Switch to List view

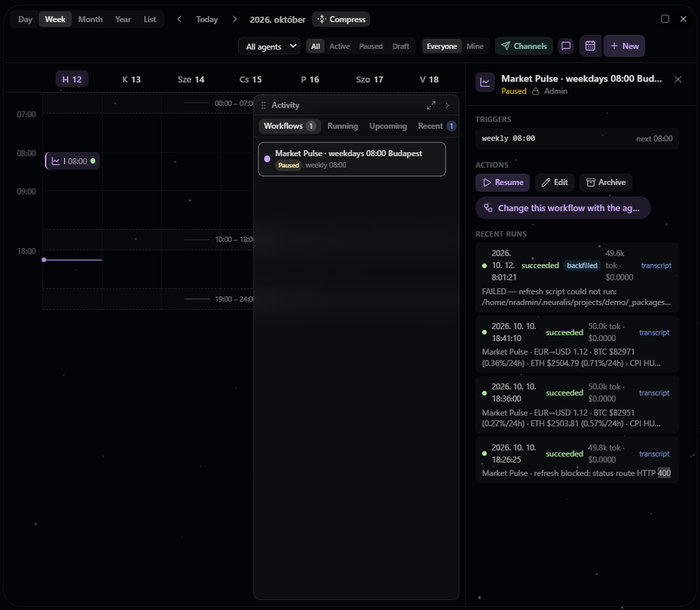[150, 19]
